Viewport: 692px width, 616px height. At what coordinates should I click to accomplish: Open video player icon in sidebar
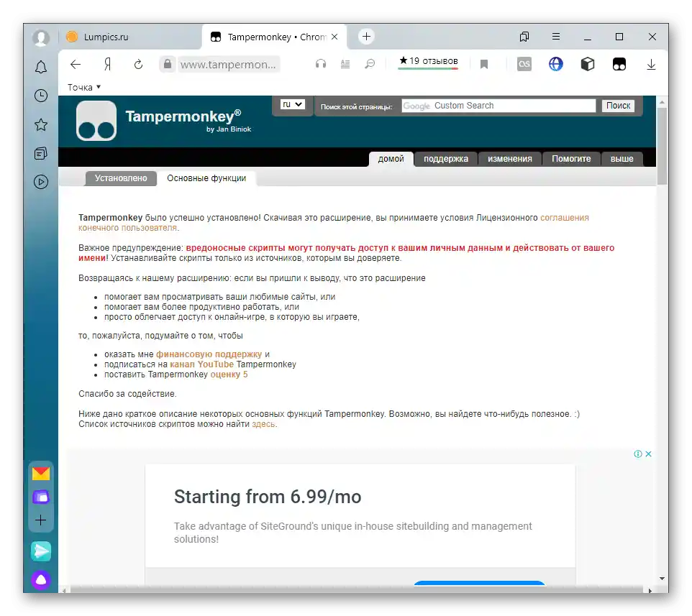click(41, 182)
